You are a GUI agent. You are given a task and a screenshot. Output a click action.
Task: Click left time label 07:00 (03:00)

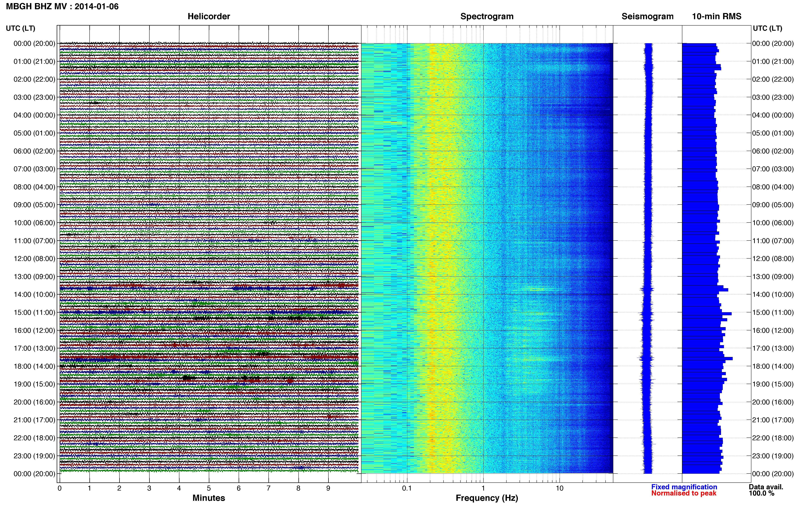(34, 169)
